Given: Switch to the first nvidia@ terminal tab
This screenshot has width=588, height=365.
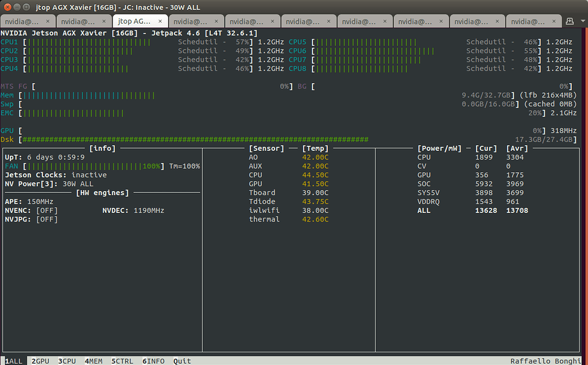Looking at the screenshot, I should pyautogui.click(x=23, y=22).
